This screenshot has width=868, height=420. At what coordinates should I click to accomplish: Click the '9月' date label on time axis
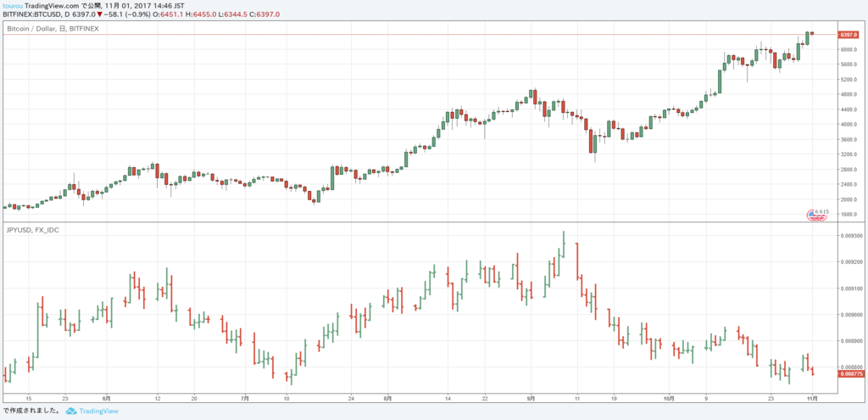[x=531, y=398]
